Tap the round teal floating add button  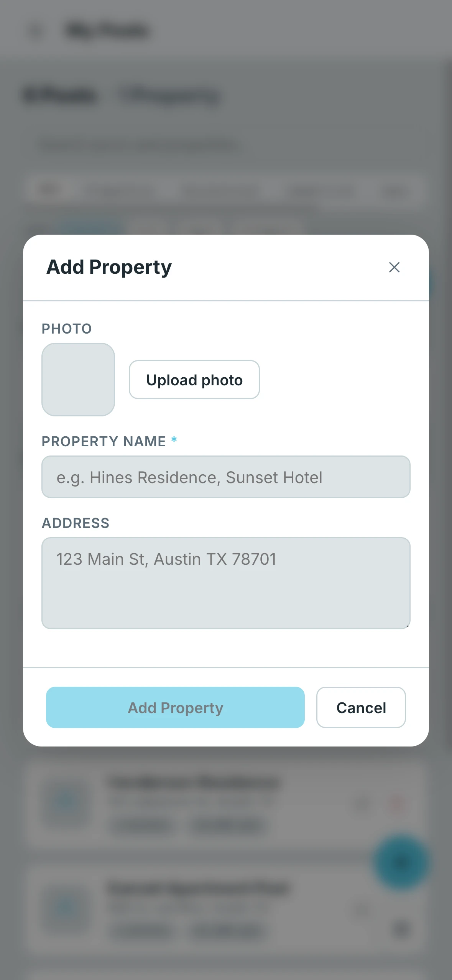coord(401,863)
